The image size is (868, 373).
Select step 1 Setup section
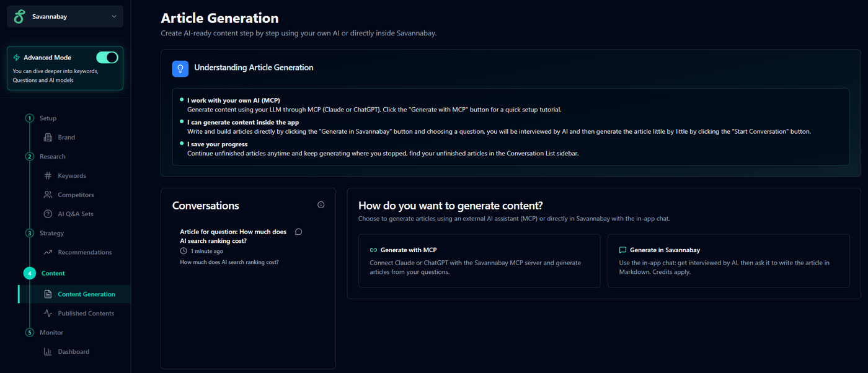pos(47,118)
